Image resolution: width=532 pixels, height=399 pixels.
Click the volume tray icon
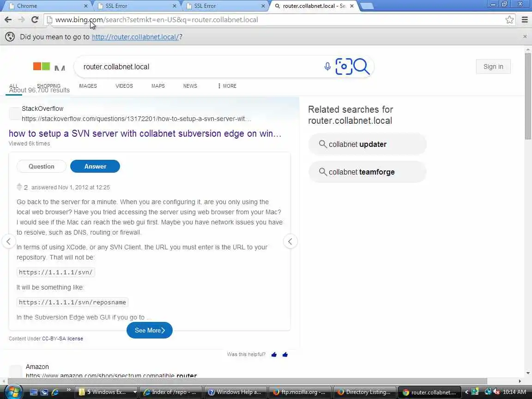(x=496, y=392)
